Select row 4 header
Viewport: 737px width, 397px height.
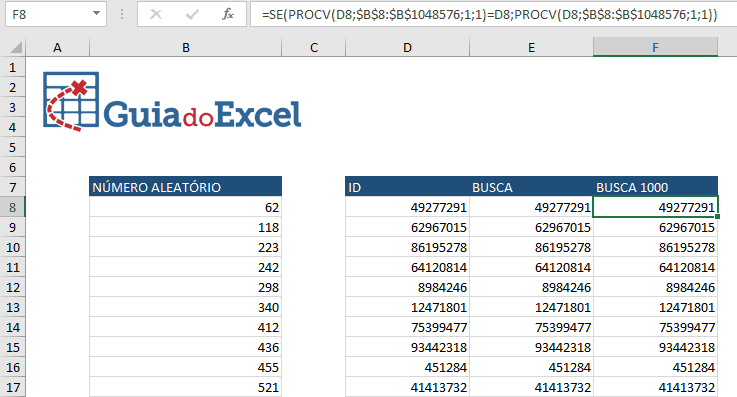[13, 127]
